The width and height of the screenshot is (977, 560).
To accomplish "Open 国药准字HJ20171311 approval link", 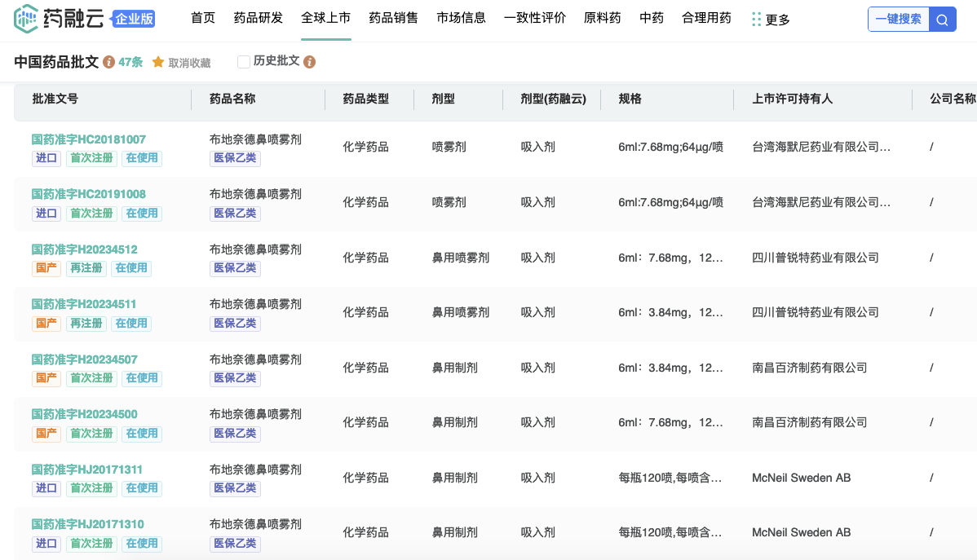I will (x=86, y=470).
